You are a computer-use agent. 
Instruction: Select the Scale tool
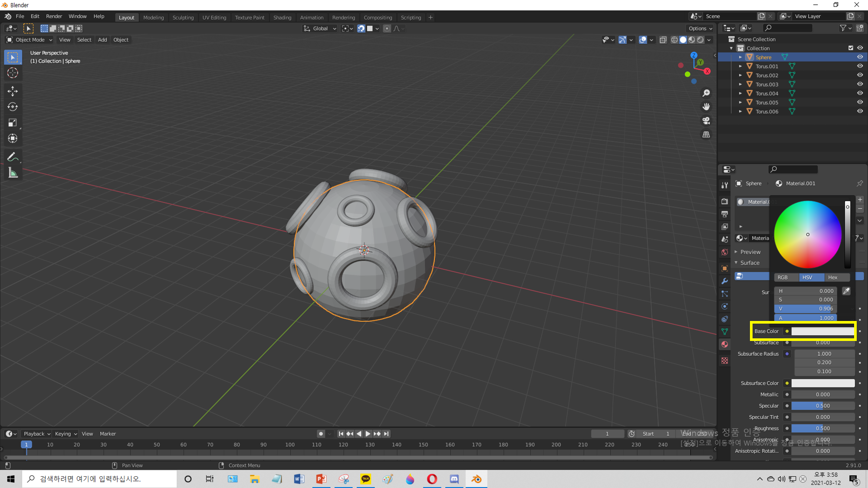pyautogui.click(x=13, y=123)
